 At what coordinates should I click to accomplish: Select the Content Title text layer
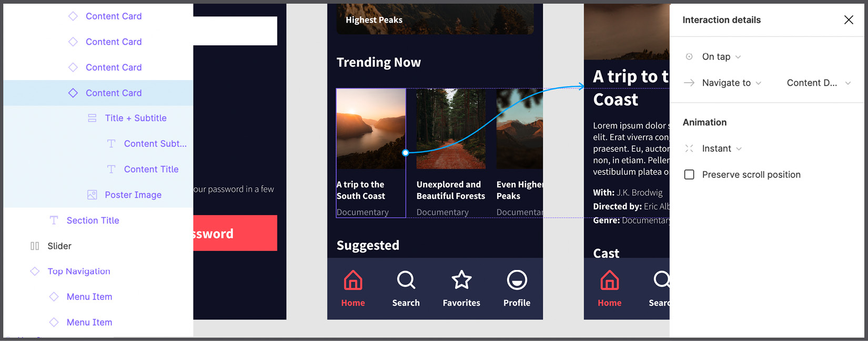(x=151, y=169)
